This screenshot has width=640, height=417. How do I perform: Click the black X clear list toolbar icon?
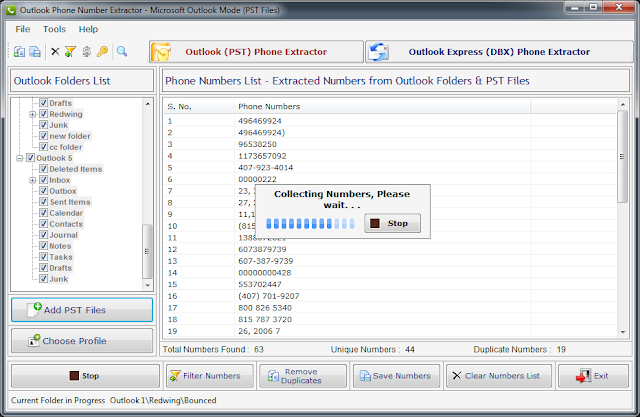point(55,52)
